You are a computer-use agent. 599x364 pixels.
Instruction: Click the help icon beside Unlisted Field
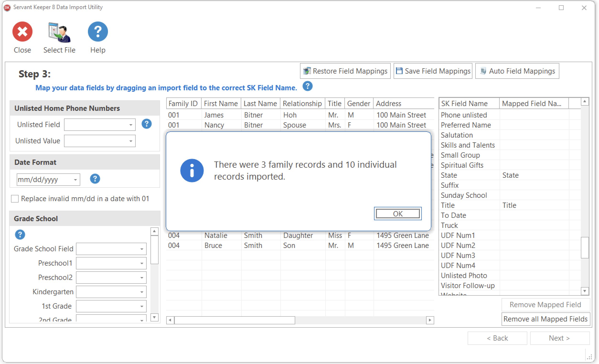146,124
